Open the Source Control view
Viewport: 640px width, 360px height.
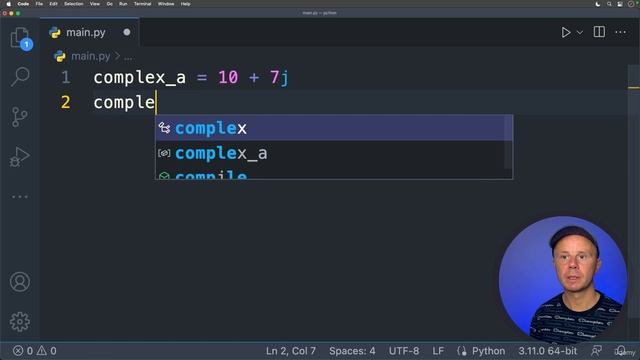[x=19, y=117]
